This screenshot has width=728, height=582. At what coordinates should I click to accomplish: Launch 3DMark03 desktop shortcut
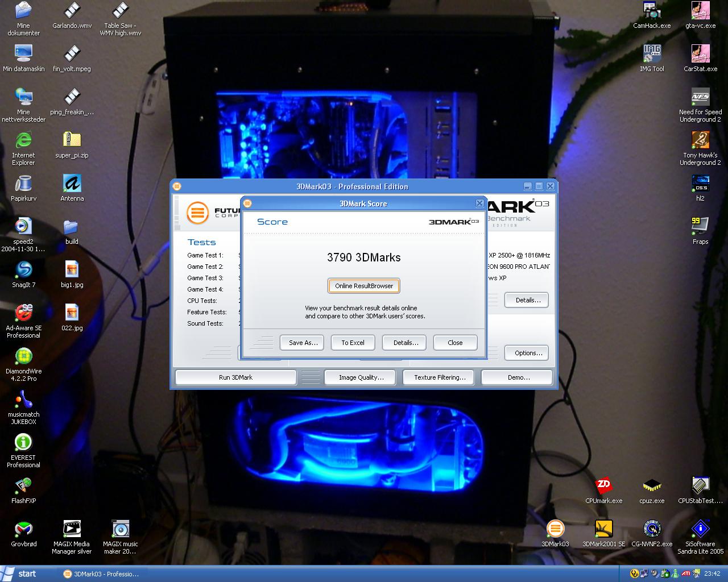tap(555, 529)
